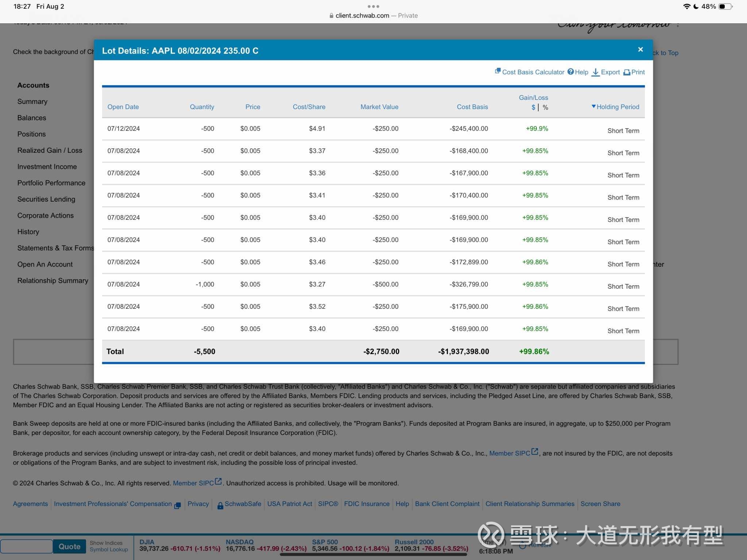Click Show Indices link

point(106,543)
